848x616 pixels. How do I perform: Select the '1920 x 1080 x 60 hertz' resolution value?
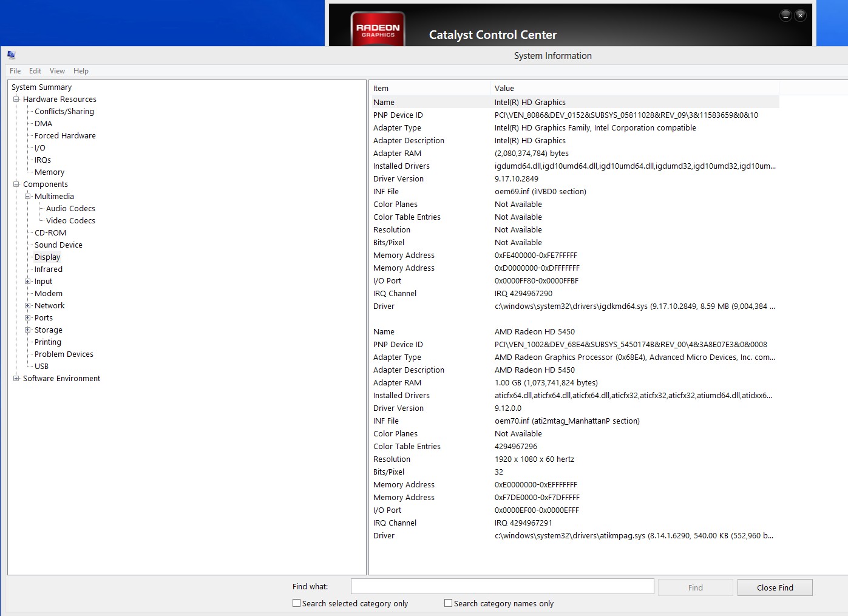[x=534, y=459]
